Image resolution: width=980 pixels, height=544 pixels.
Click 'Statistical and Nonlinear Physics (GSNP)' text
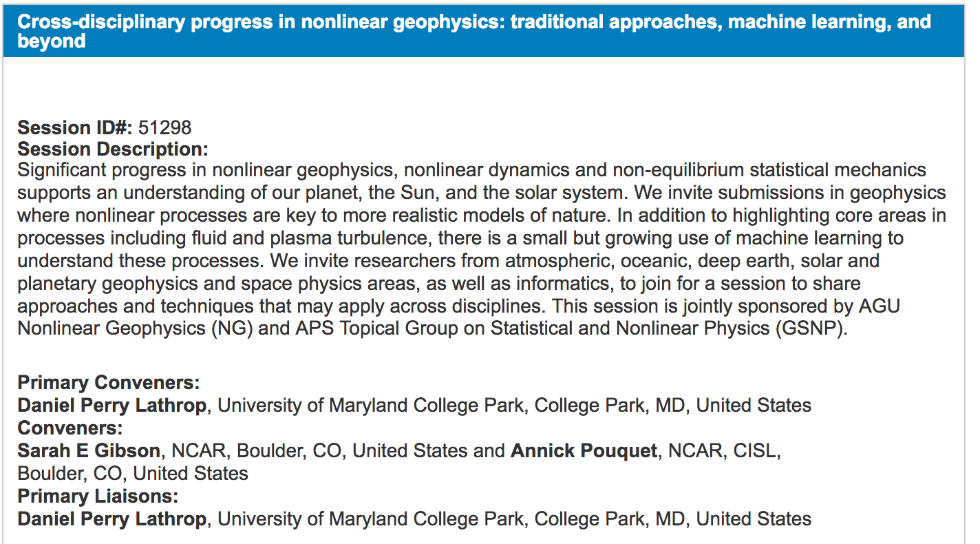[668, 328]
